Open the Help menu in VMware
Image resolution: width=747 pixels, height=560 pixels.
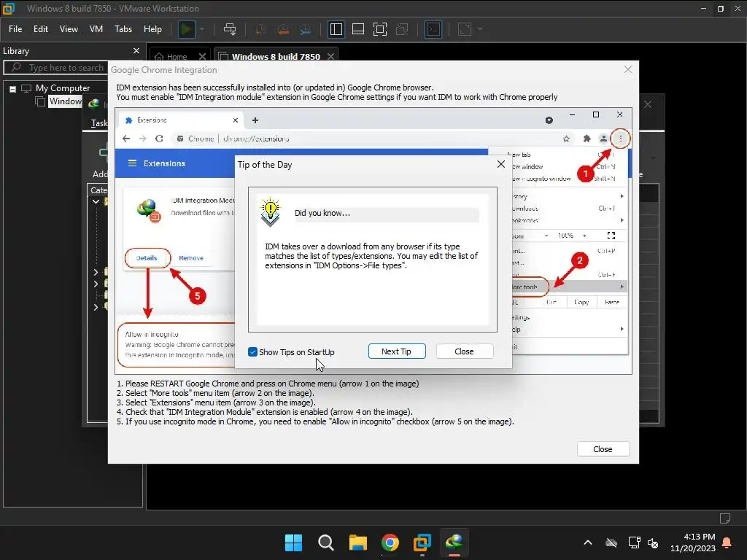tap(153, 29)
